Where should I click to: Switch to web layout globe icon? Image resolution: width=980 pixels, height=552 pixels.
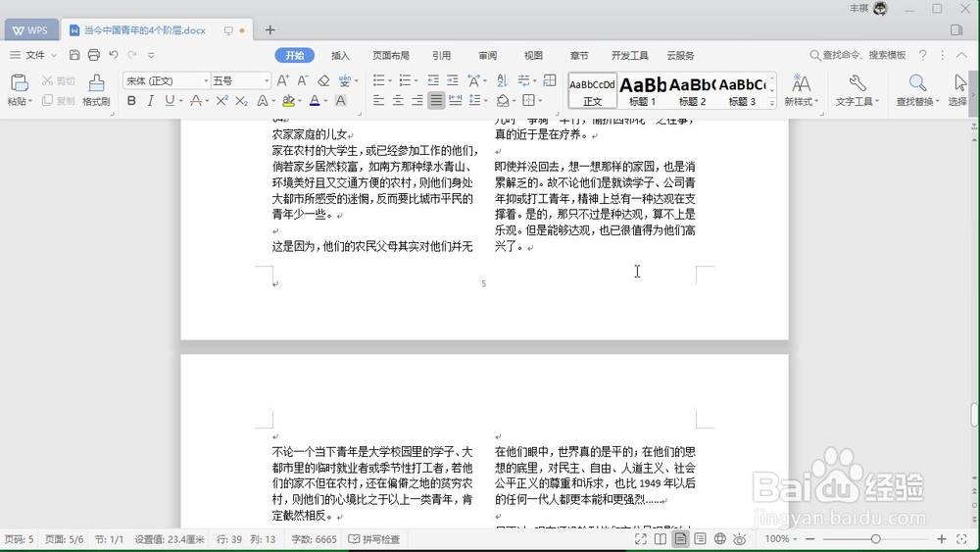tap(720, 539)
